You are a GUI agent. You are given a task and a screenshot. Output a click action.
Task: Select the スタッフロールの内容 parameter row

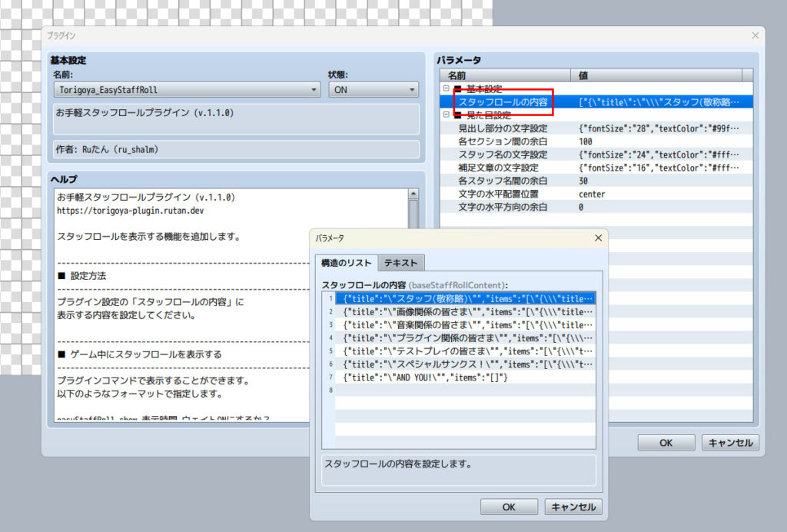(x=503, y=101)
